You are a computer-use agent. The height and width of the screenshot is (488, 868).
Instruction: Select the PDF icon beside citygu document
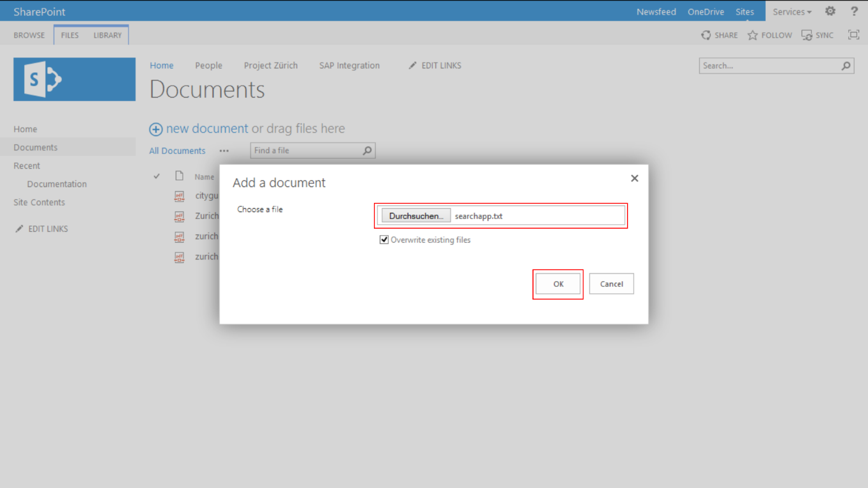180,195
